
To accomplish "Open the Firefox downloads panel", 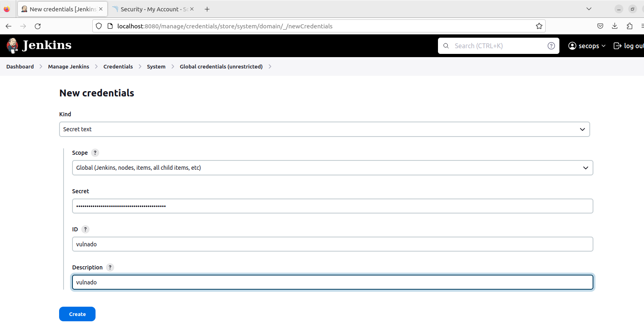I will [615, 26].
